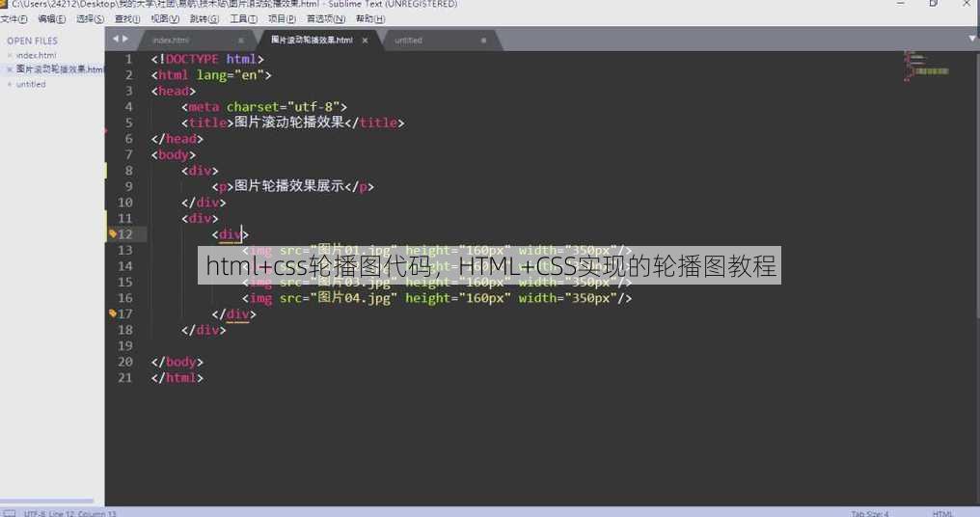Click line number 5 in the gutter

[x=128, y=123]
